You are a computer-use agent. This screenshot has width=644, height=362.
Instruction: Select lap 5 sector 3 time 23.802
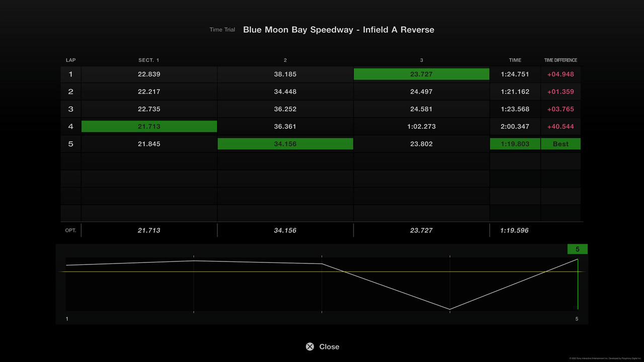click(422, 144)
